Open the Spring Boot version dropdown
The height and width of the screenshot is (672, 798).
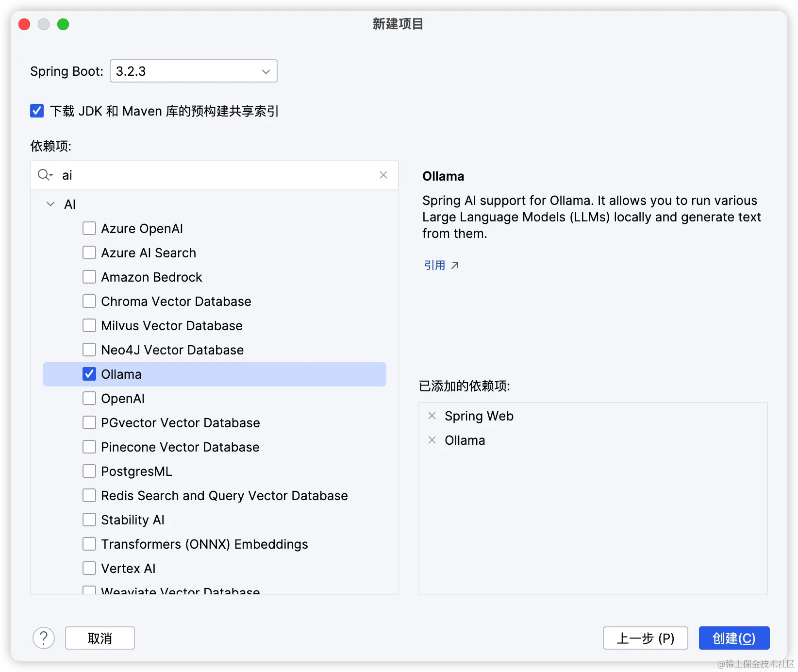(x=193, y=71)
